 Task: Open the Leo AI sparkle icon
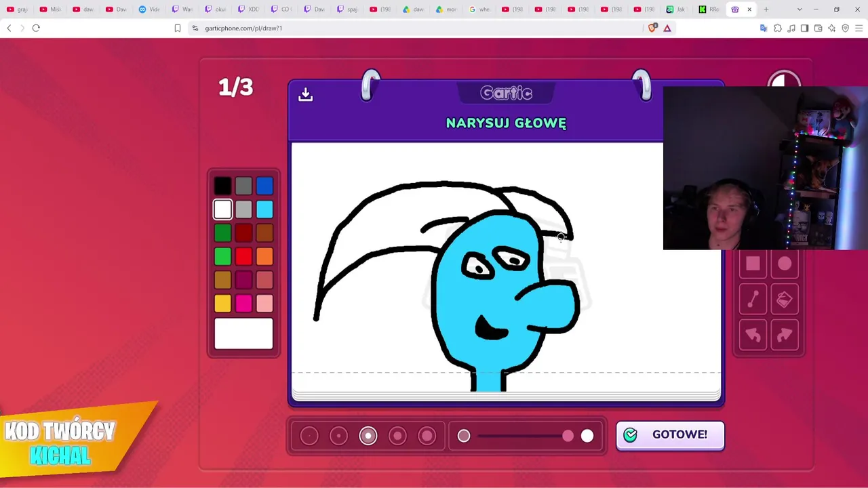point(831,28)
